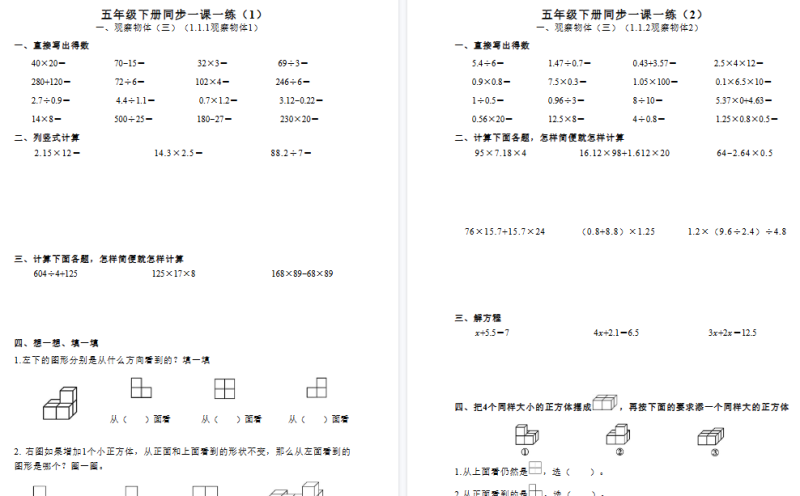Click the problem 70-15=
Screen dimensions: 800x496
point(130,63)
